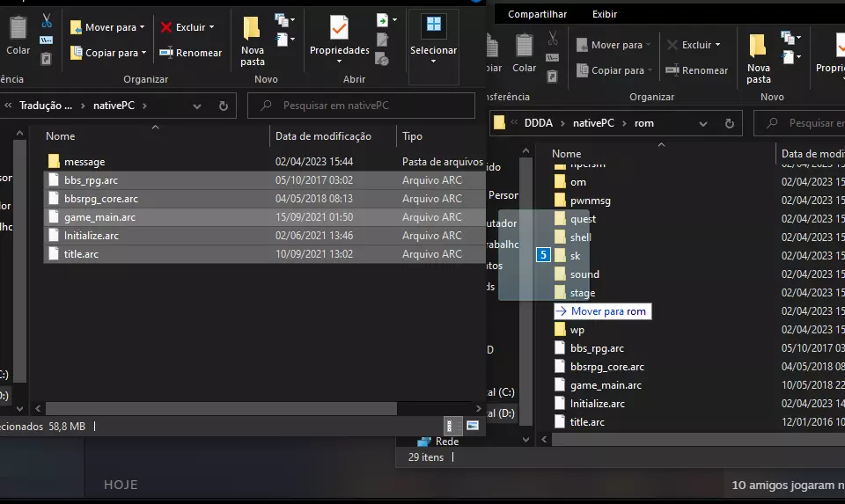Screen dimensions: 845x504
Task: Open Mover para dropdown in nativePC window
Action: [x=143, y=27]
